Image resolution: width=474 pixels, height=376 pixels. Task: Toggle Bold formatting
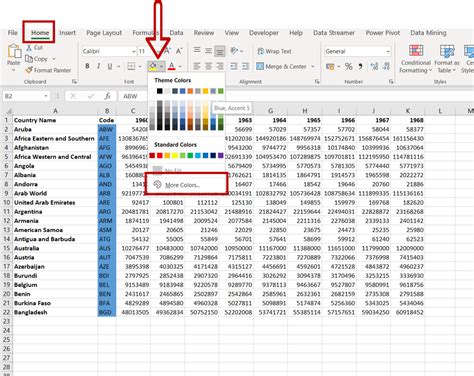[x=87, y=66]
